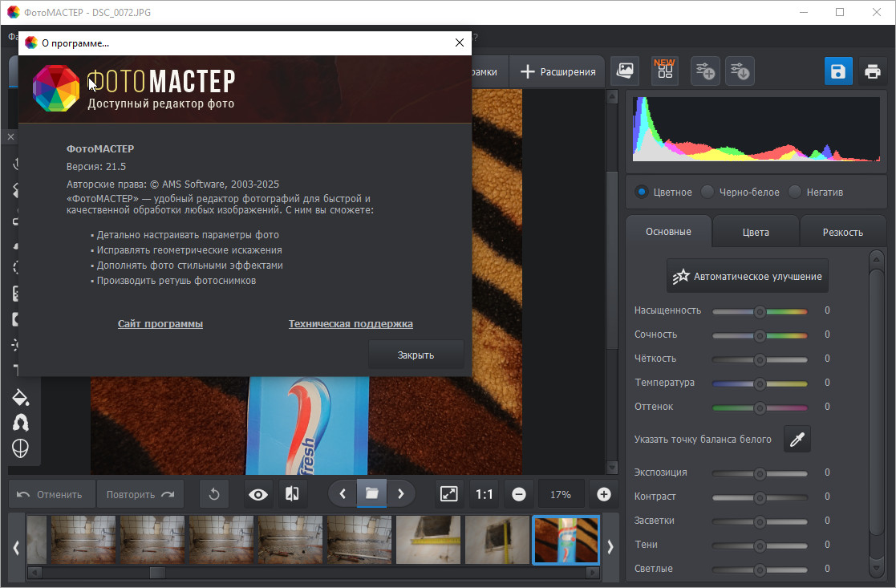Expand the Расширения menu
This screenshot has height=588, width=896.
(559, 71)
